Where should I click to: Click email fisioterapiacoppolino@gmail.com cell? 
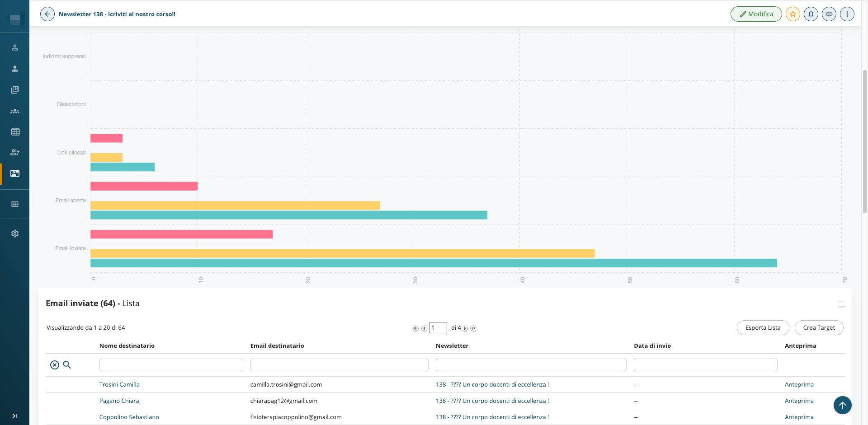[x=296, y=417]
